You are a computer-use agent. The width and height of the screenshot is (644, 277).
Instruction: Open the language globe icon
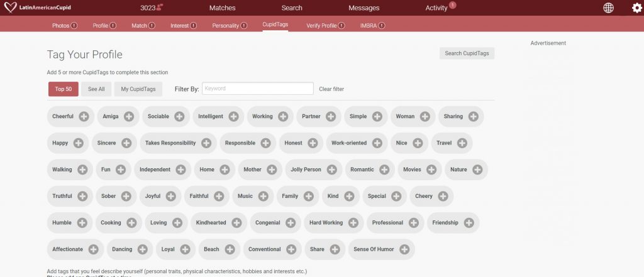(x=608, y=8)
